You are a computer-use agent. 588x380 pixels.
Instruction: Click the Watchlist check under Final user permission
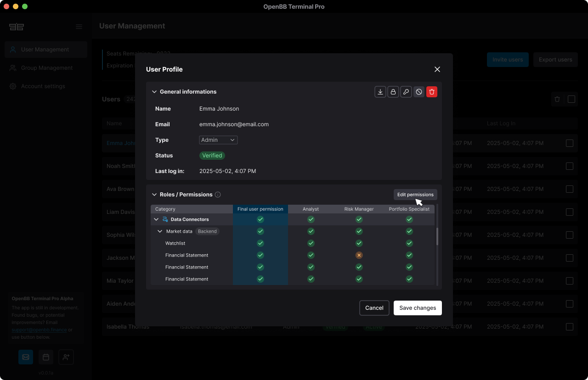[x=260, y=243]
